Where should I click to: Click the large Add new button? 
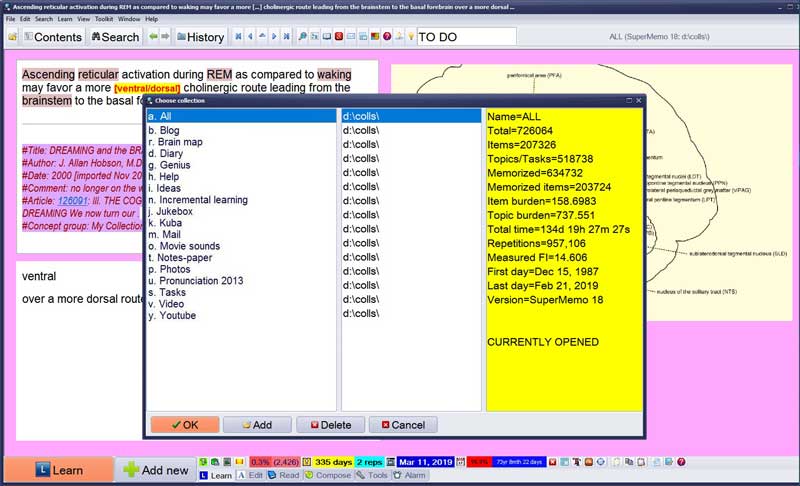155,470
